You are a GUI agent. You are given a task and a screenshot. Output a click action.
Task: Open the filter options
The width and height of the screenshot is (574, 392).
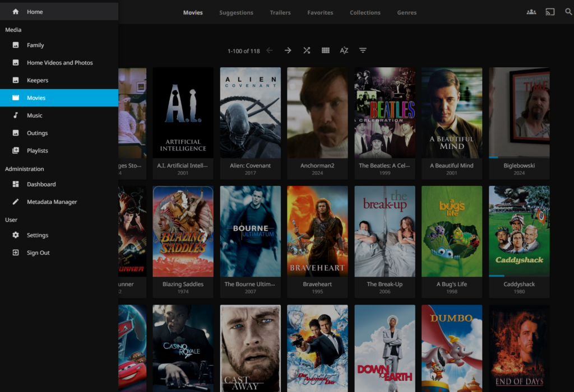point(363,50)
